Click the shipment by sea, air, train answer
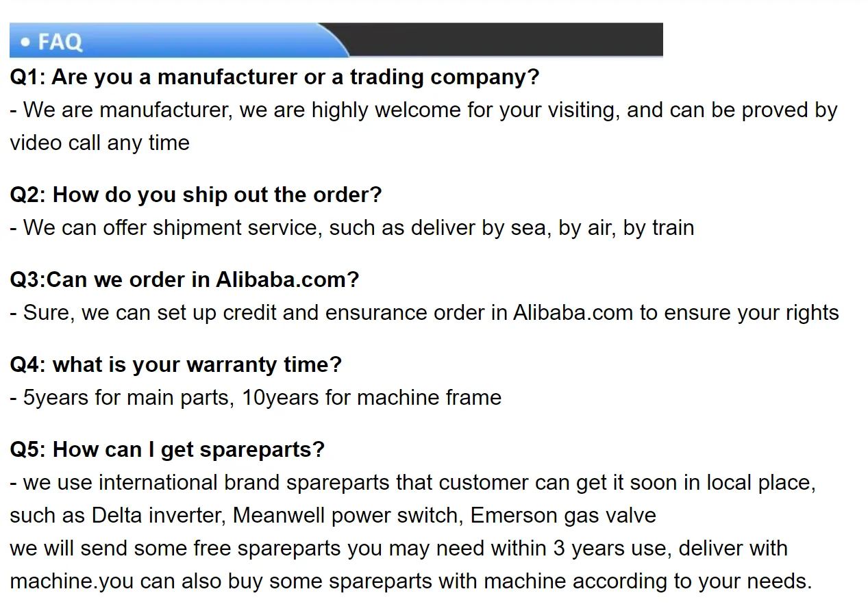This screenshot has height=613, width=868. [x=352, y=228]
